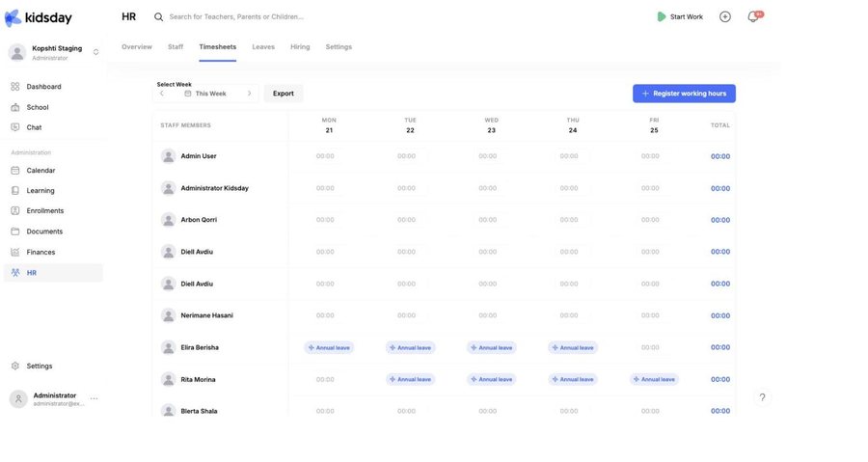Click Admin User avatar

(x=168, y=156)
